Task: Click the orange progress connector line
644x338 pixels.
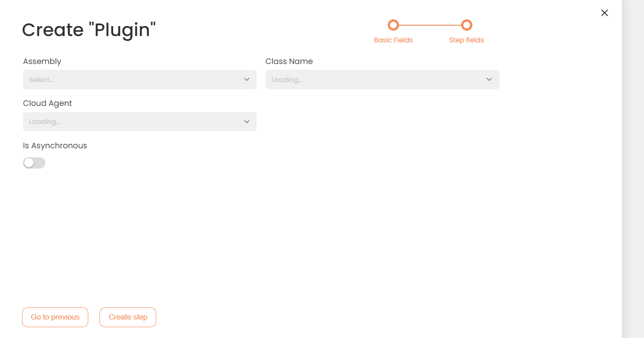Action: pos(430,25)
